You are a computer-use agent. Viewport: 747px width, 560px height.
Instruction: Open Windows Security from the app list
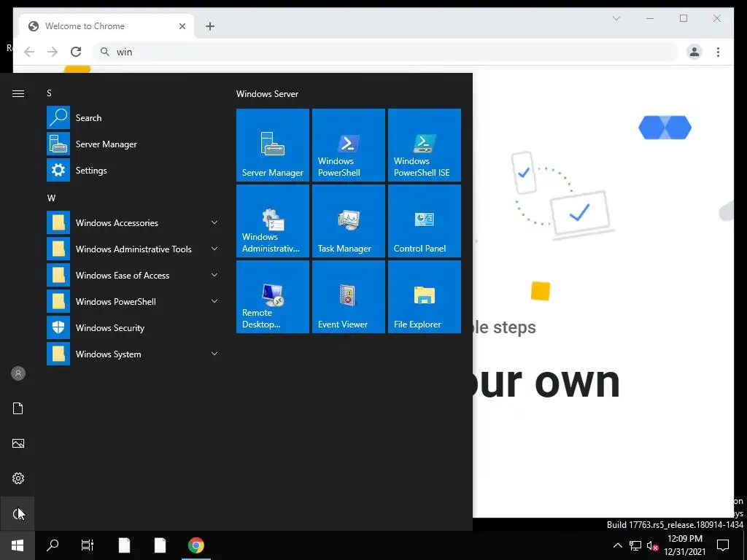(x=133, y=327)
